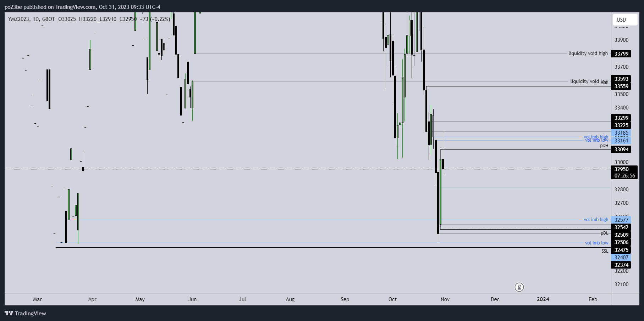Select the current price 32950 label
Viewport: 644px width, 321px height.
[621, 169]
